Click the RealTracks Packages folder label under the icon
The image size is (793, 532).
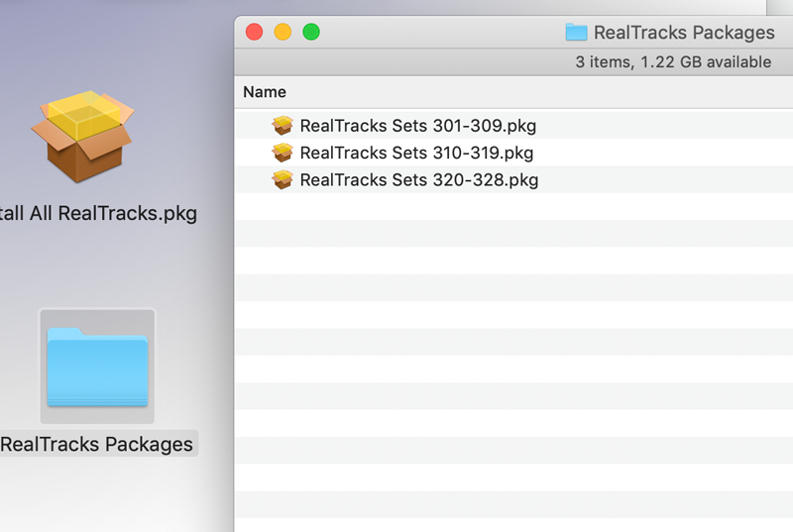click(x=96, y=444)
